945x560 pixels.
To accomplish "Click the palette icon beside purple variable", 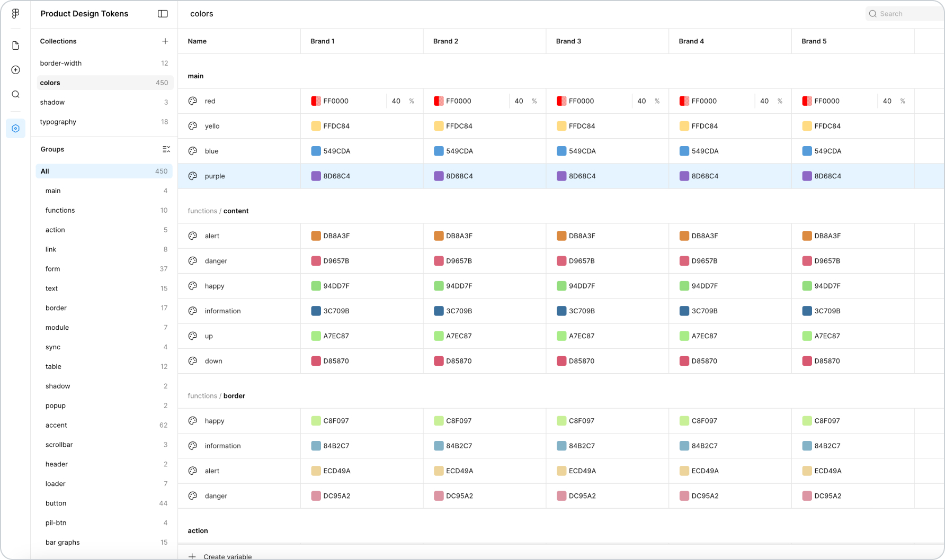I will click(x=193, y=176).
